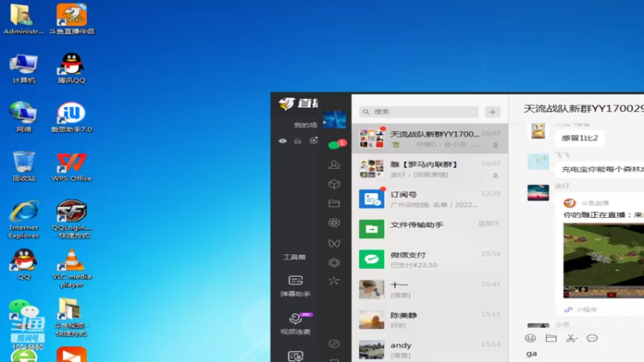Open Internet Explorer shortcut
The image size is (644, 362).
coord(23,219)
